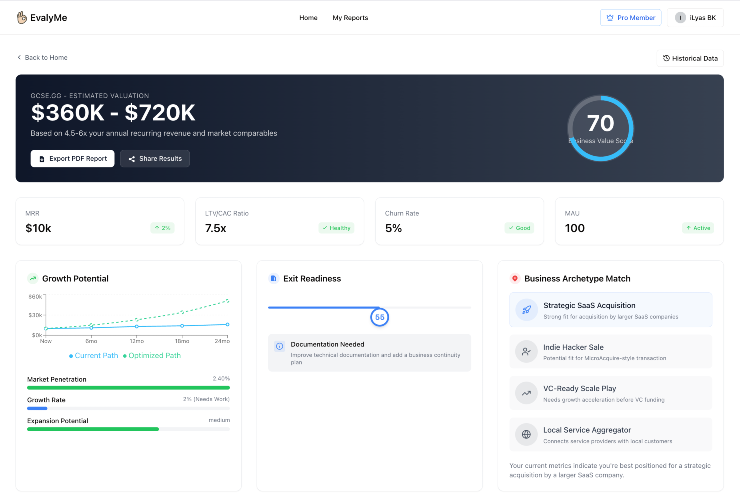Click the $360K - $720K valuation text
Screen dimensions: 740x500
(113, 113)
